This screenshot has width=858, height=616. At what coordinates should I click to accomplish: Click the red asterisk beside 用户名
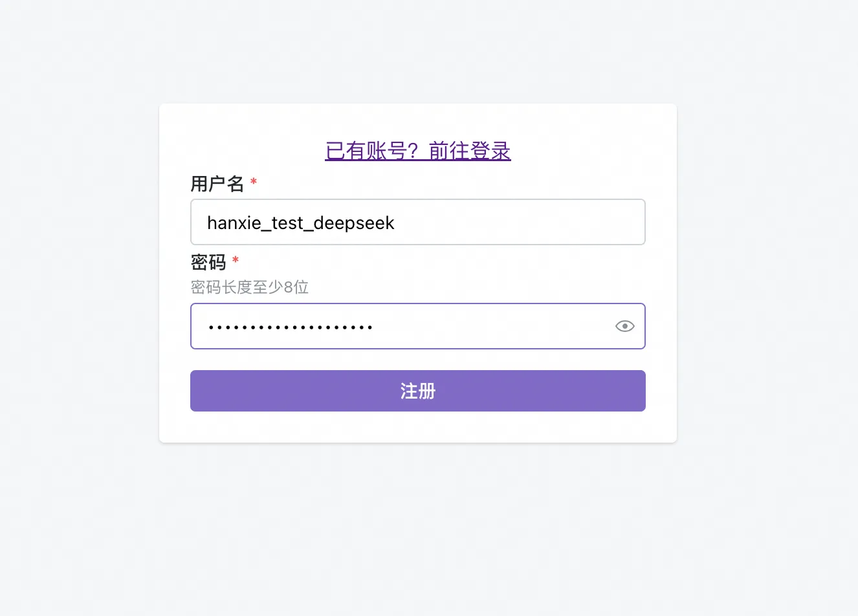coord(254,182)
